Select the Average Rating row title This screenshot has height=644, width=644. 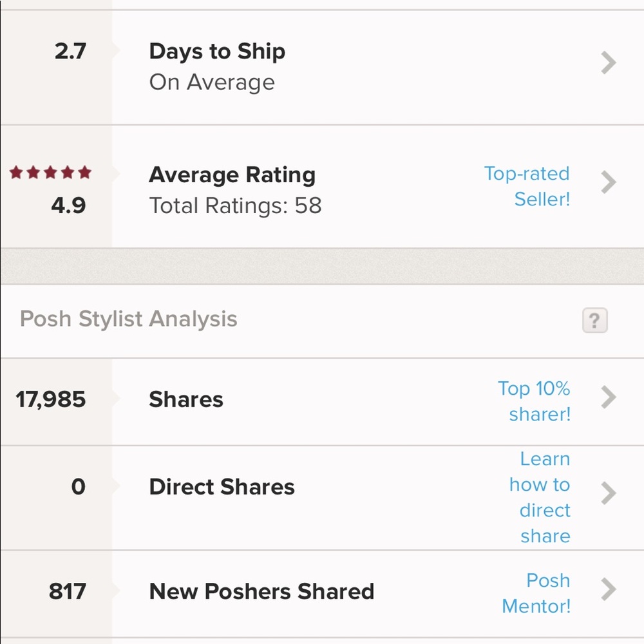[x=232, y=175]
